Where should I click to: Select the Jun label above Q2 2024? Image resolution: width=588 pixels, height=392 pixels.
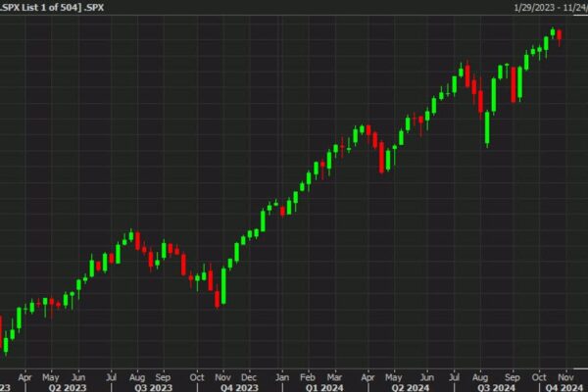tap(426, 377)
